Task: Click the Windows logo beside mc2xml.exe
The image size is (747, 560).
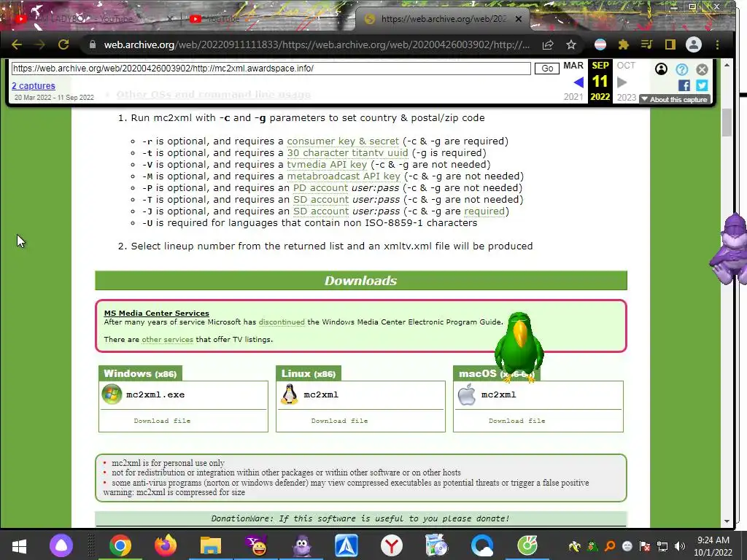Action: point(112,394)
